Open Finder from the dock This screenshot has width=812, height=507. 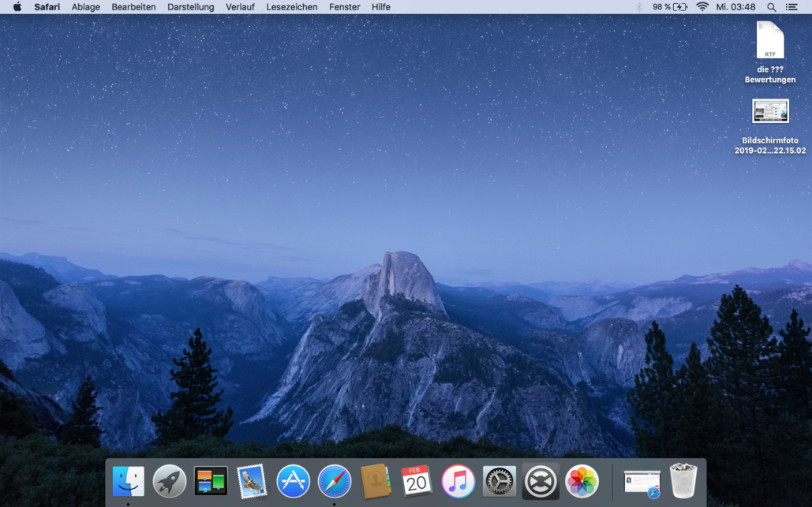coord(129,481)
